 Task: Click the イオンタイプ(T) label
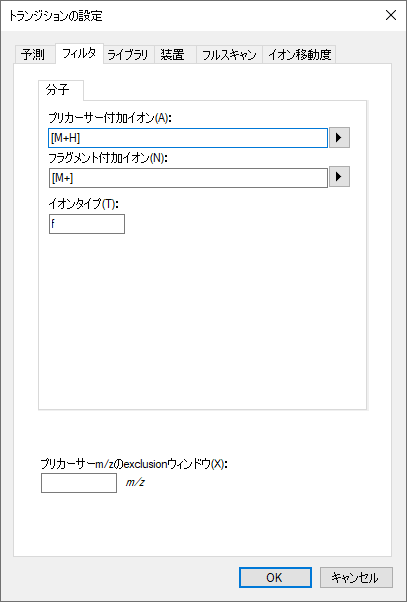tap(84, 204)
